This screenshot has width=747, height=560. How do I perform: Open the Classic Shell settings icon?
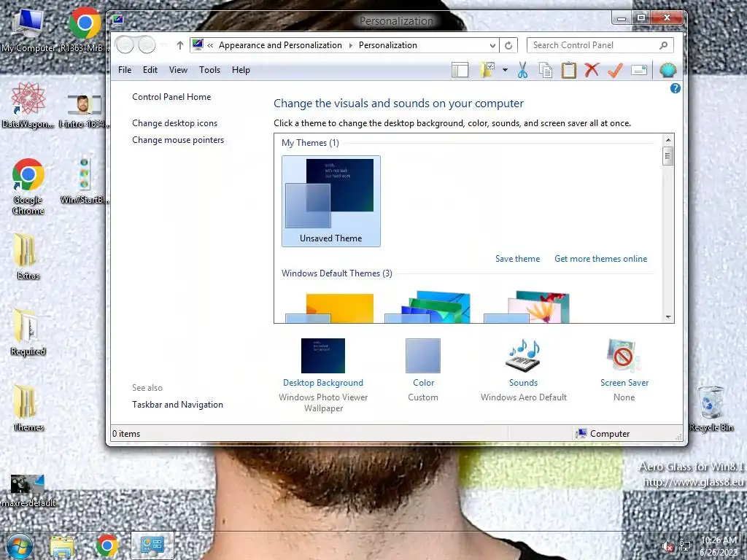pyautogui.click(x=667, y=70)
